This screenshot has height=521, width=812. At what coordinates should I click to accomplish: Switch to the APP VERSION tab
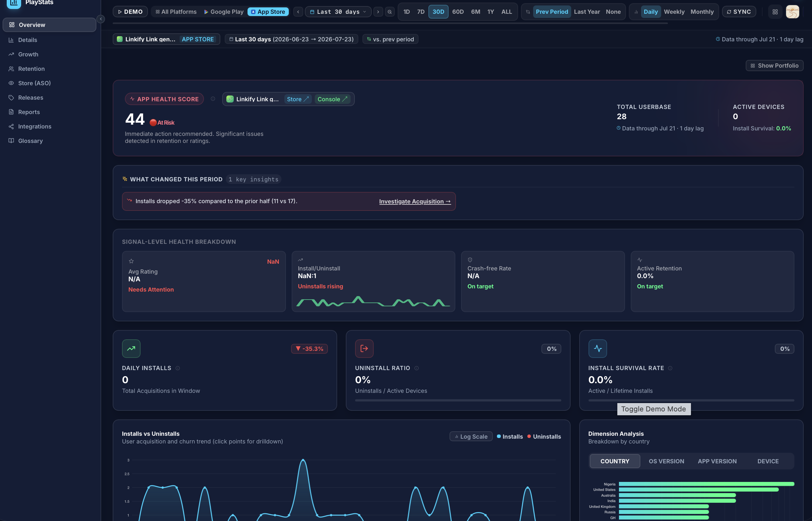(x=717, y=461)
